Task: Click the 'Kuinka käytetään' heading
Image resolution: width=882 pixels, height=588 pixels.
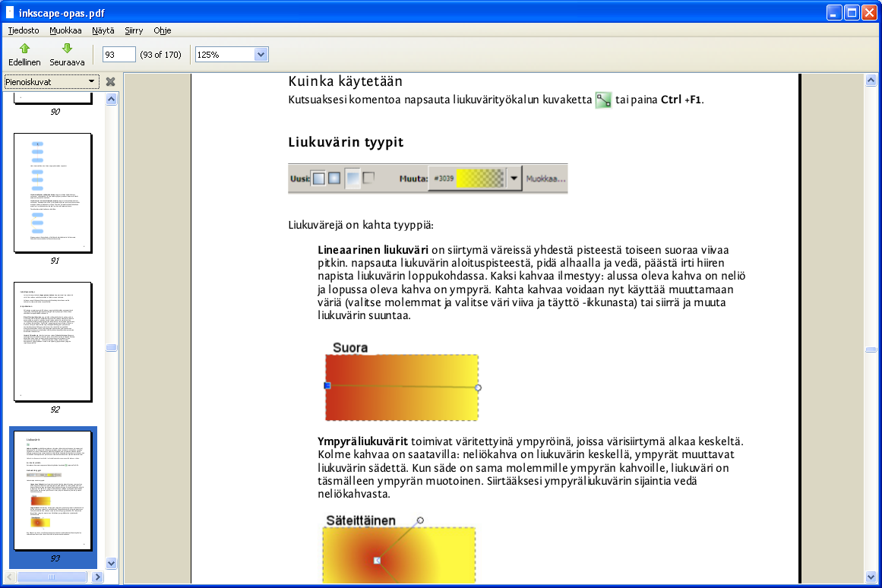Action: [346, 81]
